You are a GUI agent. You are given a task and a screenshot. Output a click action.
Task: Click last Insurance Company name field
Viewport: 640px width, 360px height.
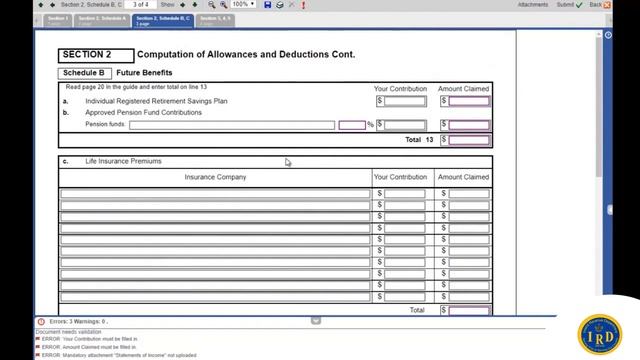[215, 297]
